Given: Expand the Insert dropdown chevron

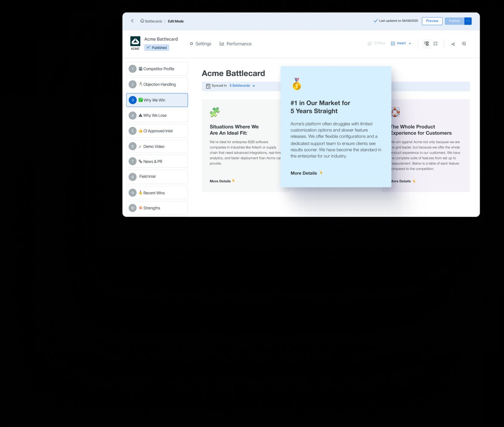Looking at the screenshot, I should (409, 43).
